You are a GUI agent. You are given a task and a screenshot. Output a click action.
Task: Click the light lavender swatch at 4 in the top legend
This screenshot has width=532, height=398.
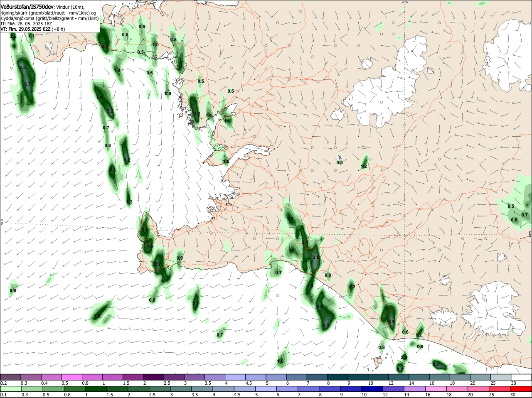tap(235, 377)
